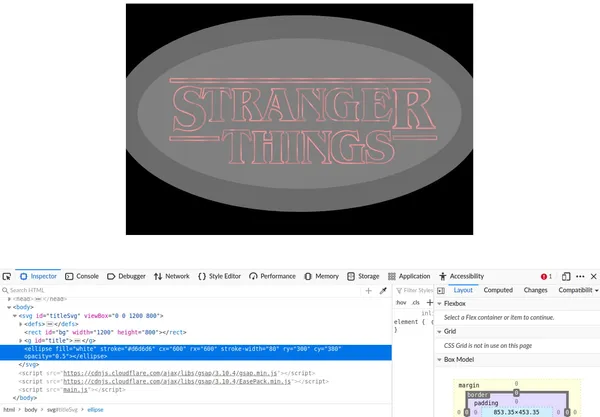Switch to the Computed tab

click(x=498, y=290)
